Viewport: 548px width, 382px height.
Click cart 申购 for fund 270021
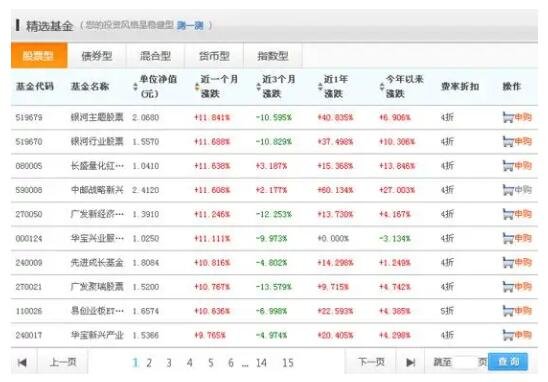click(x=517, y=287)
